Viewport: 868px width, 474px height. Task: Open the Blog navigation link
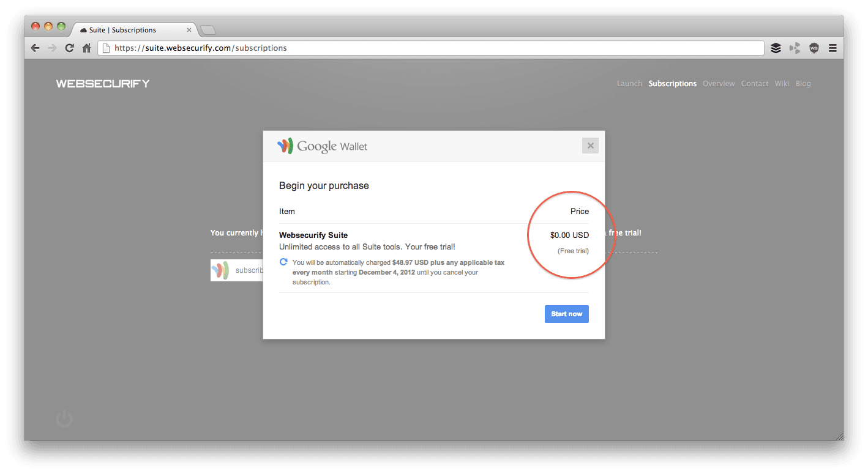[803, 84]
